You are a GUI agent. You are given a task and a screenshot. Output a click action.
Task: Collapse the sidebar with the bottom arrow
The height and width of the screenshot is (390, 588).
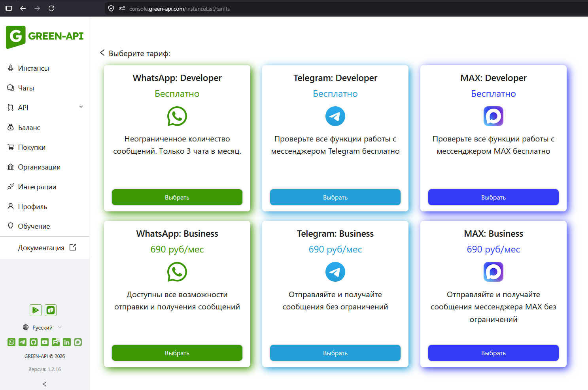click(45, 384)
